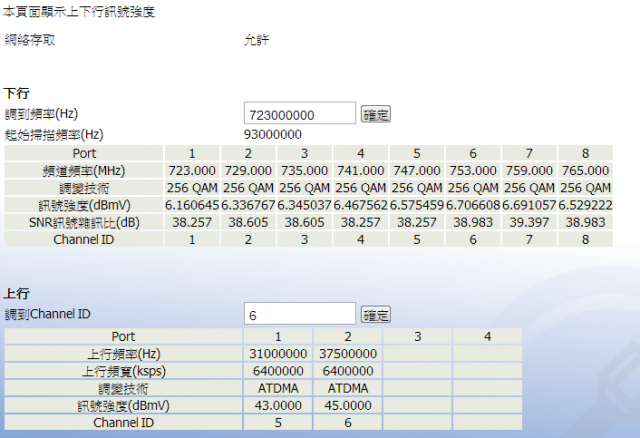This screenshot has width=640, height=438.
Task: Click the upstream port 4 header cell
Action: (x=487, y=337)
